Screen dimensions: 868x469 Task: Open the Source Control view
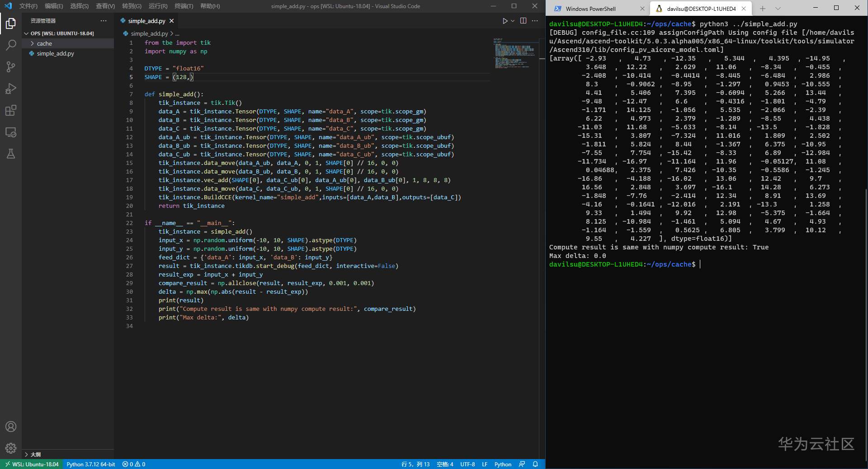(11, 67)
